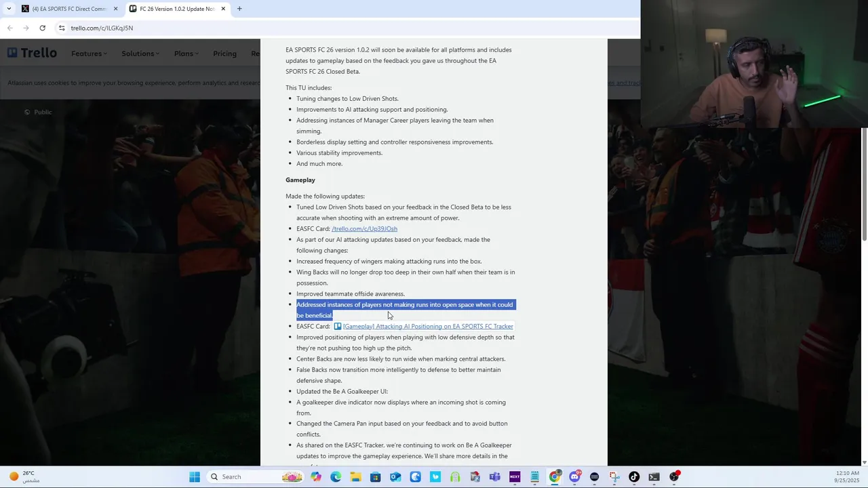The height and width of the screenshot is (488, 868).
Task: Click 'False Backs now transition' bullet
Action: 399,375
